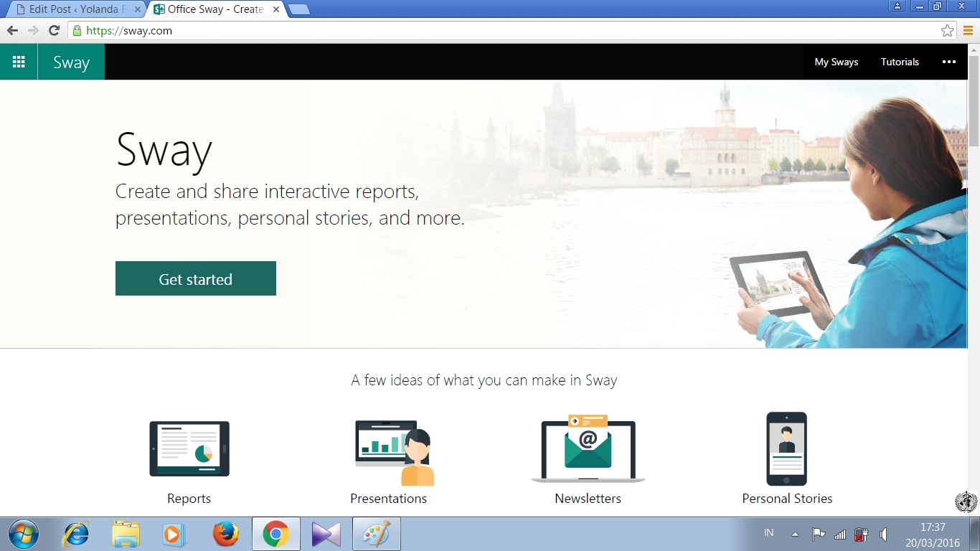
Task: Select the Newsletters envelope icon
Action: coord(588,448)
